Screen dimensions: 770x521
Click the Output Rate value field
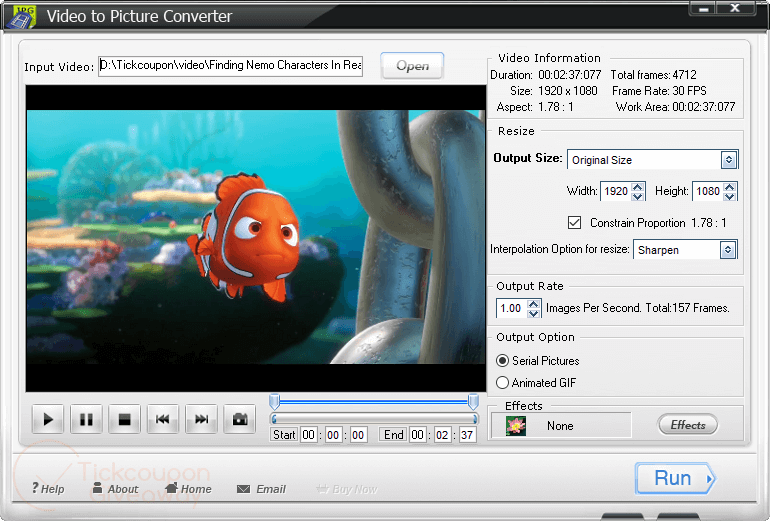coord(511,308)
